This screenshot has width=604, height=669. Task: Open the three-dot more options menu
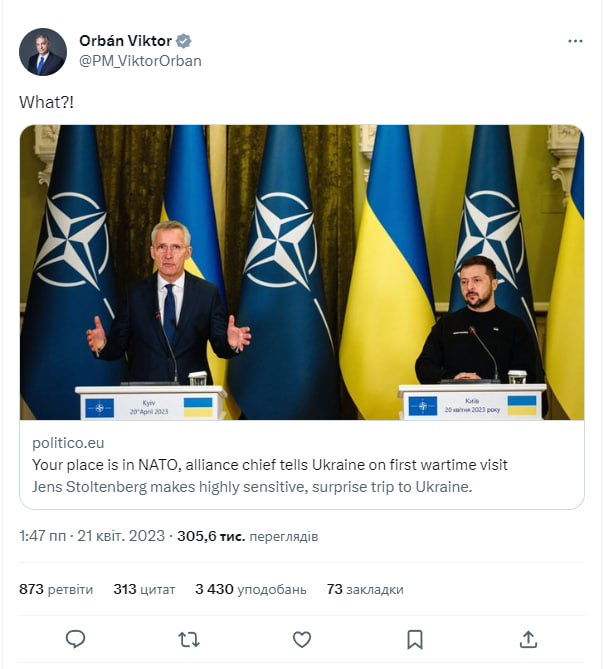click(575, 41)
